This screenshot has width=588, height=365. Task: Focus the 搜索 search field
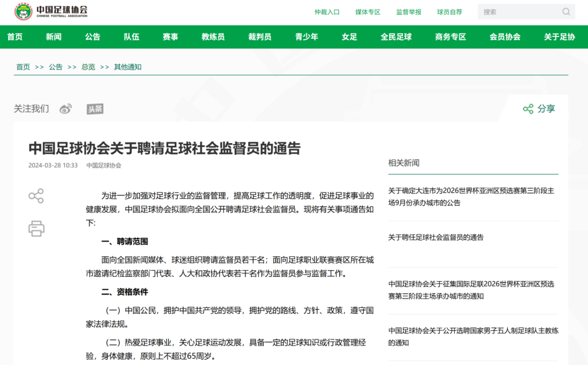pyautogui.click(x=526, y=11)
